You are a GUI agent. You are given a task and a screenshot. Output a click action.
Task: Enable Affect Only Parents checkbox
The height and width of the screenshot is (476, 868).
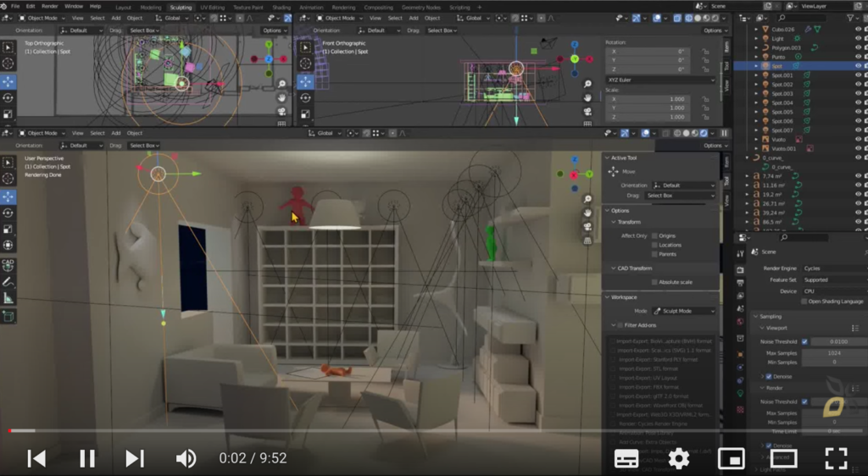coord(654,254)
